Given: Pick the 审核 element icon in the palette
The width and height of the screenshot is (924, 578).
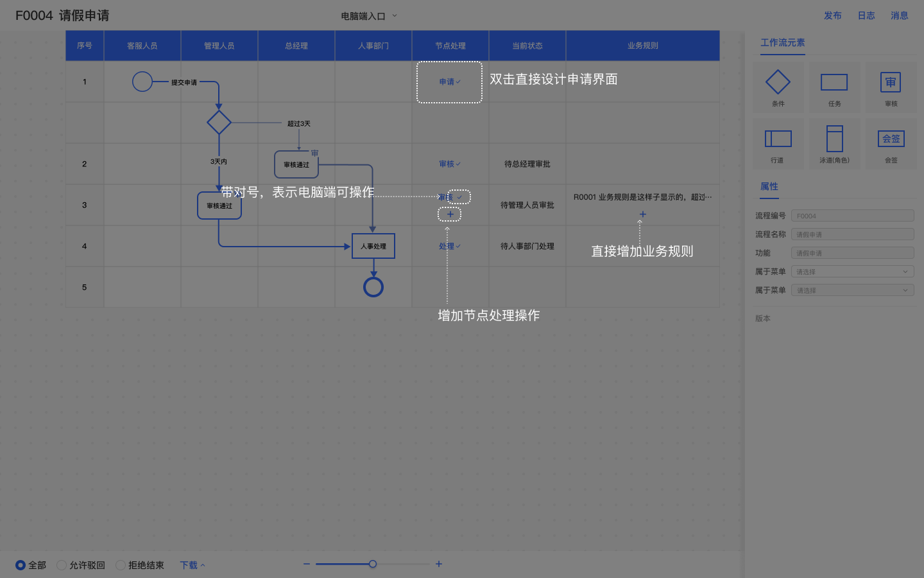Looking at the screenshot, I should pyautogui.click(x=891, y=83).
